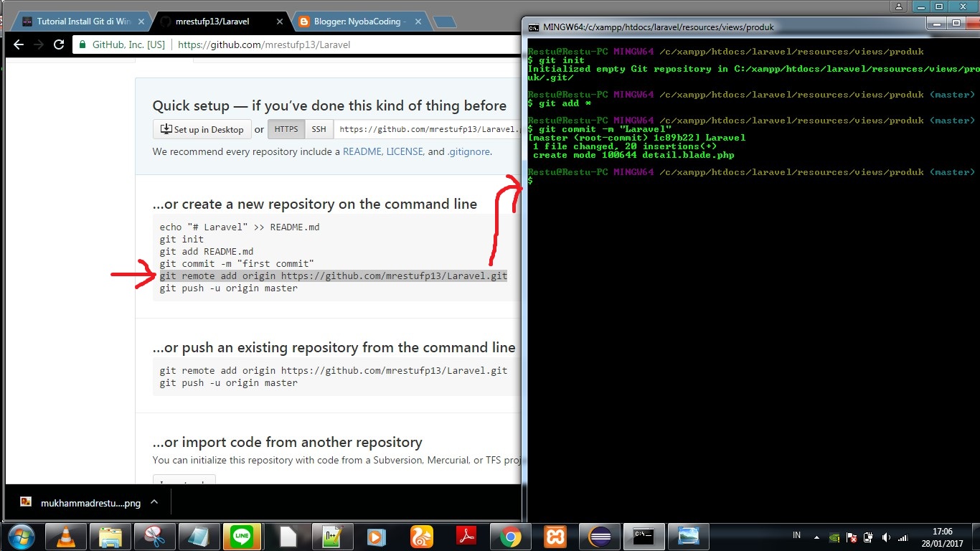
Task: Open the README link
Action: (362, 151)
